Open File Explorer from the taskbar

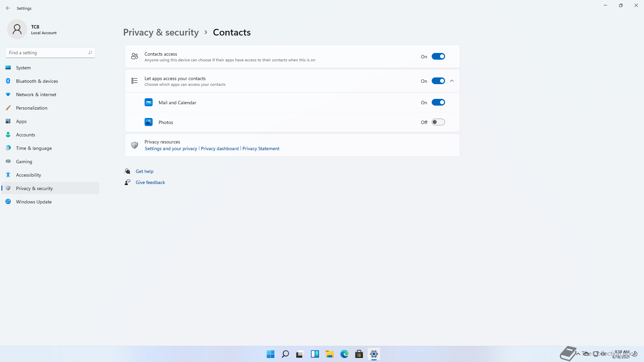[329, 354]
